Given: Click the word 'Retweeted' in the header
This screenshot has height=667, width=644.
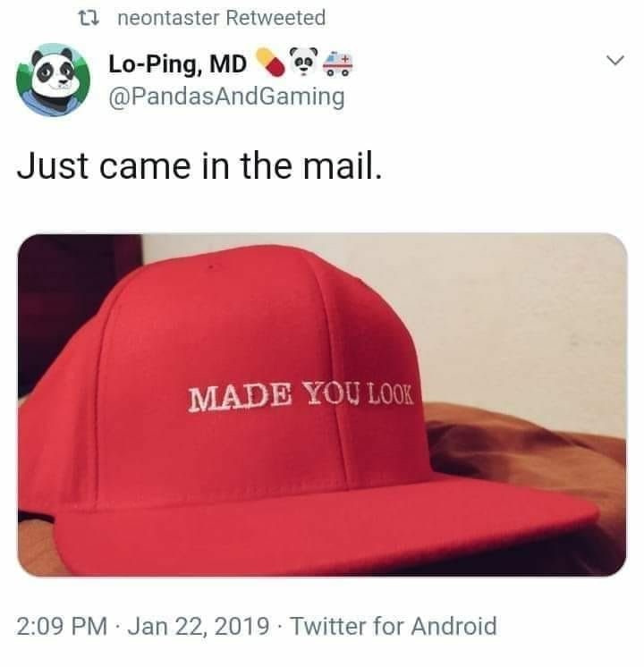Looking at the screenshot, I should tap(275, 18).
